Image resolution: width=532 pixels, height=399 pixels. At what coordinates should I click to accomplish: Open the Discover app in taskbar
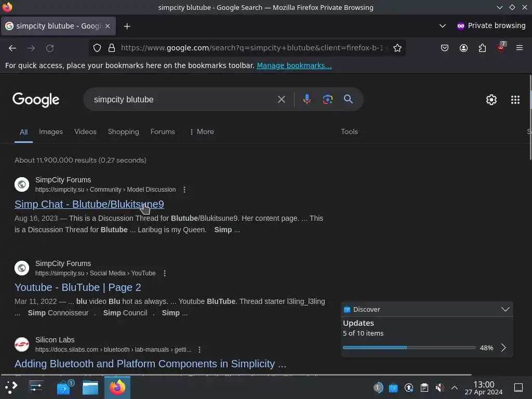point(65,387)
